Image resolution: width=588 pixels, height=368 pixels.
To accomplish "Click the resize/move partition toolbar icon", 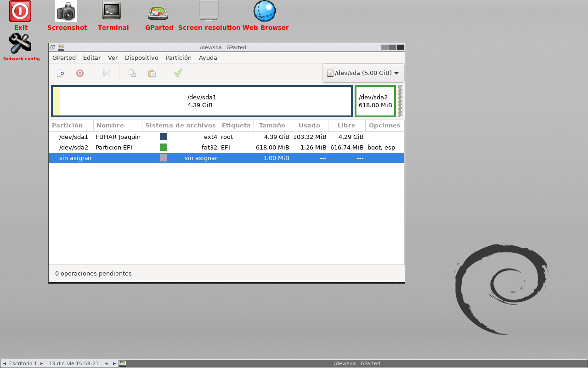I will (106, 73).
